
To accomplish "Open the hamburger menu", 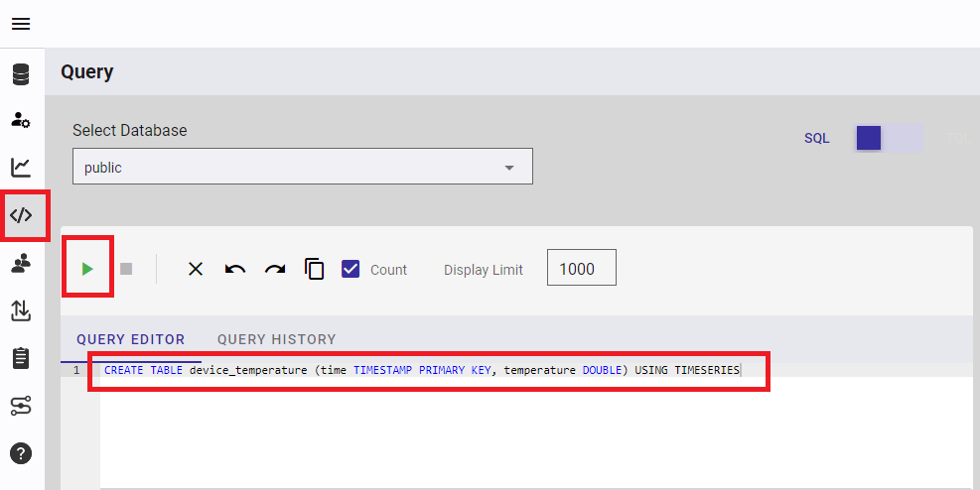I will (x=21, y=24).
